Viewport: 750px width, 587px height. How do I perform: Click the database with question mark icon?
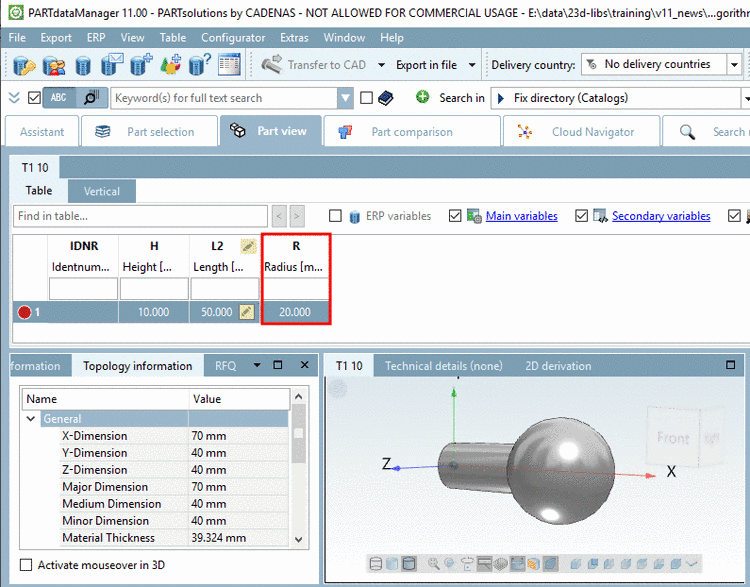coord(200,65)
